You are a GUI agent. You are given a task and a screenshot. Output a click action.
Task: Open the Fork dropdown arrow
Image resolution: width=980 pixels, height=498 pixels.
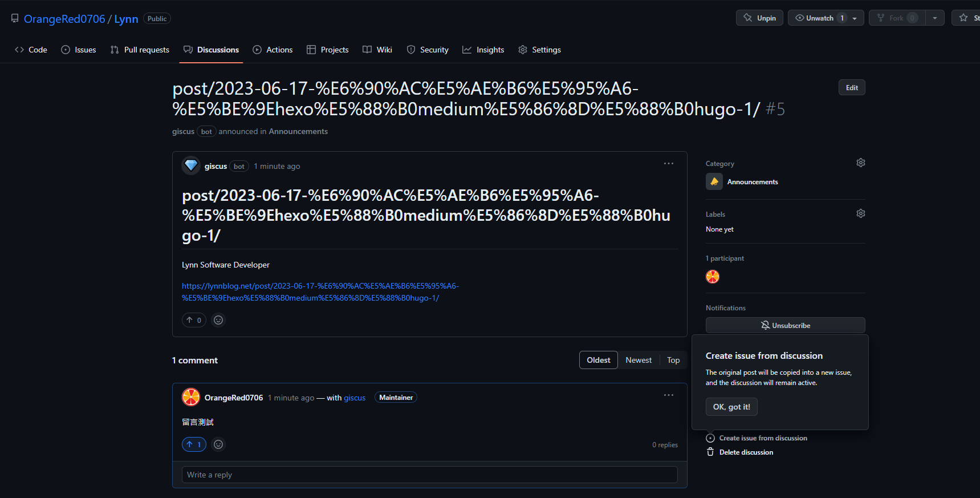(934, 18)
